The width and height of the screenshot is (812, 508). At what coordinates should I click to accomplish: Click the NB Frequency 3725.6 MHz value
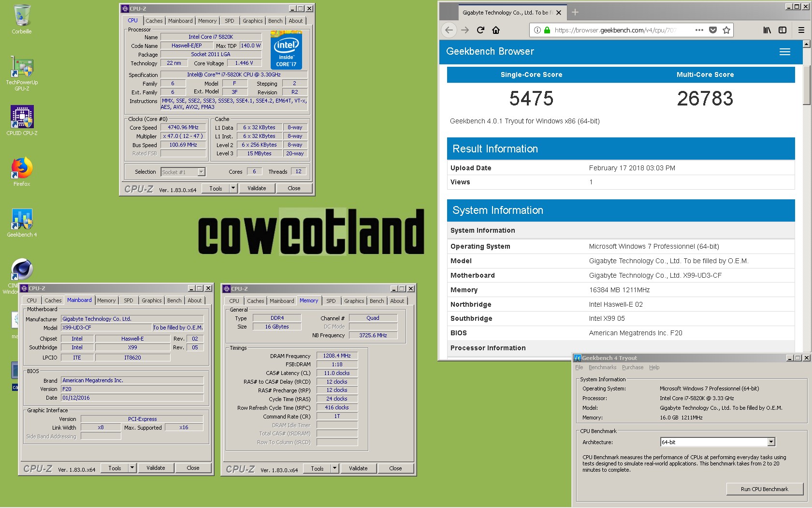click(x=373, y=335)
